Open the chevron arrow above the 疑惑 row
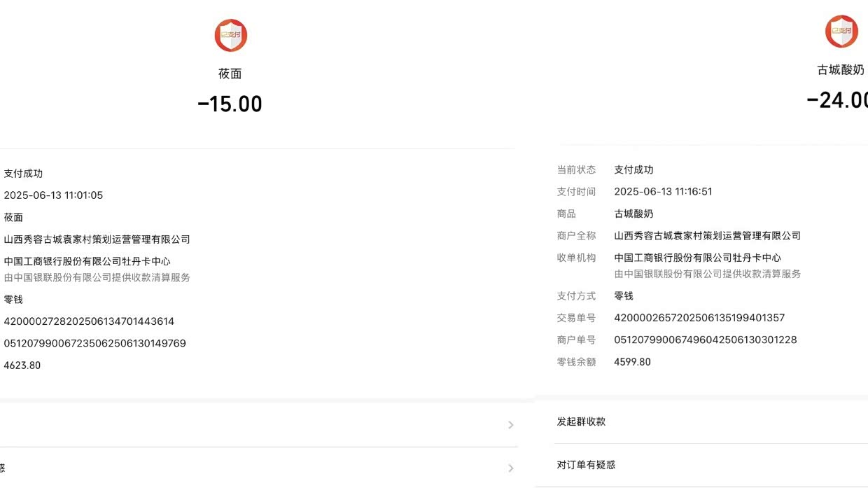 coord(510,425)
